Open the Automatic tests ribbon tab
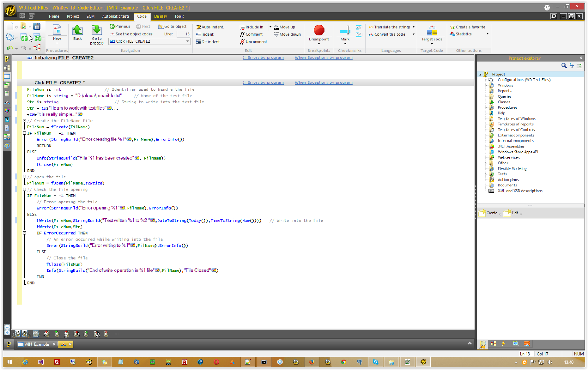Viewport: 588px width, 370px height. [116, 16]
